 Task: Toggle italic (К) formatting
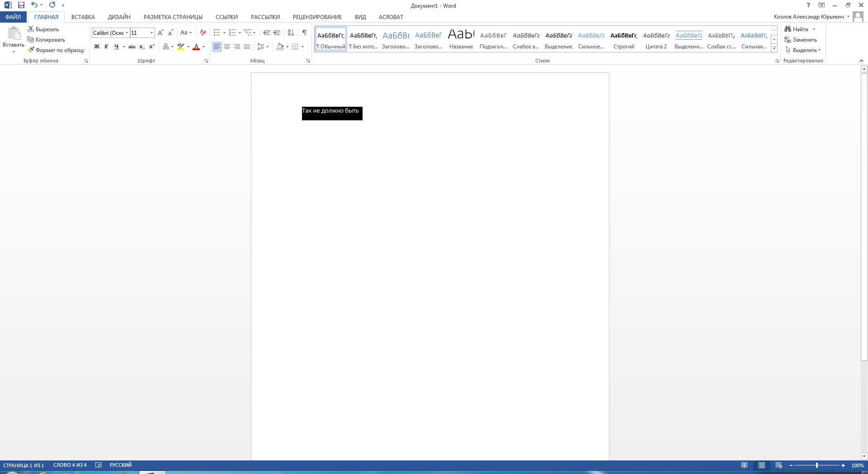(106, 47)
